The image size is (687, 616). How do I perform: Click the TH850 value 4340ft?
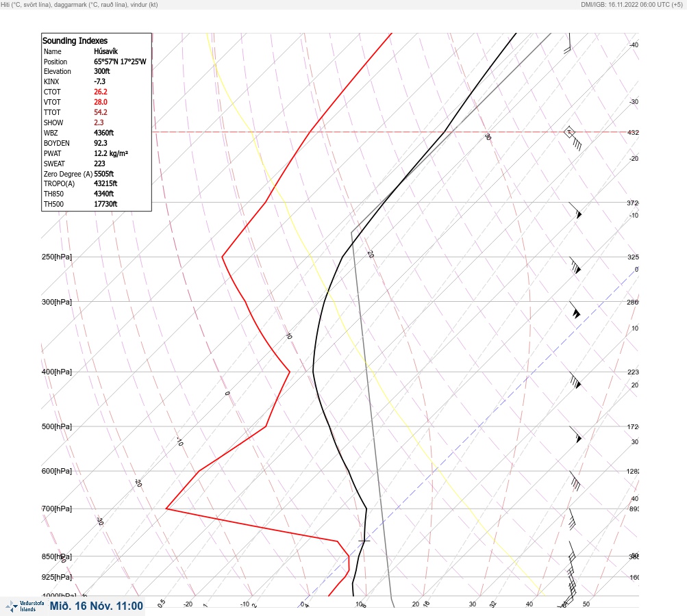[104, 194]
